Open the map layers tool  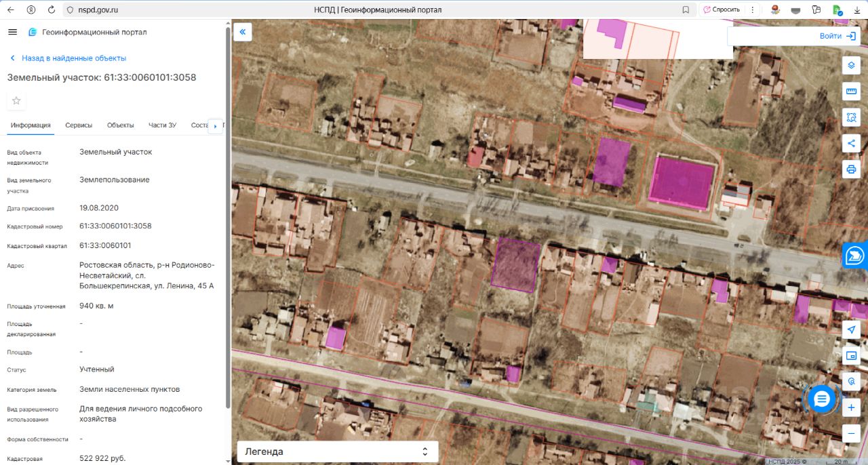pos(852,65)
